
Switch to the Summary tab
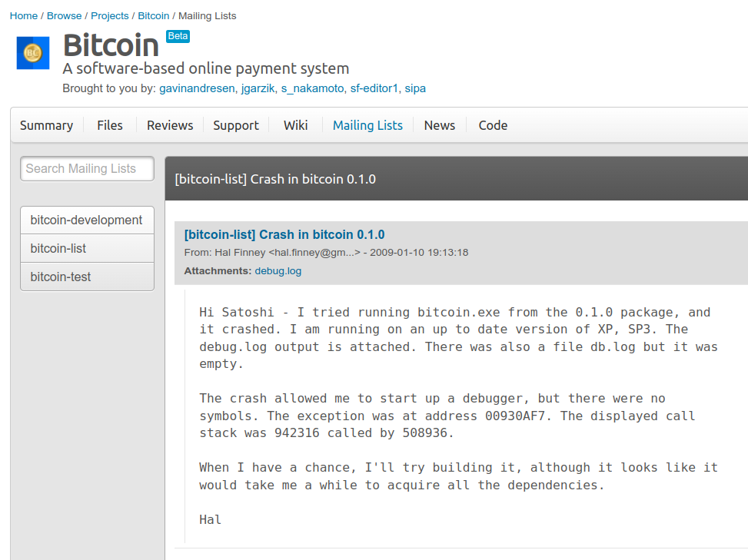[47, 125]
